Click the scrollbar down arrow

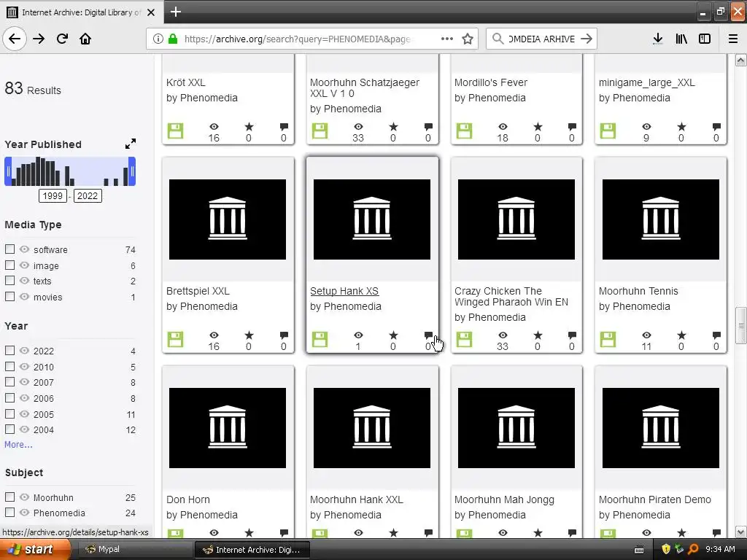740,532
